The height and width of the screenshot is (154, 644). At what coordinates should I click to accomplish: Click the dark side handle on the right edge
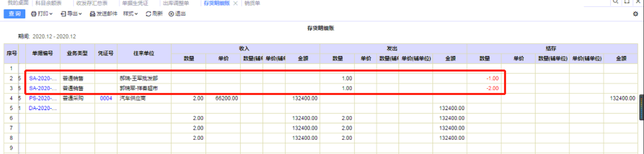(x=642, y=107)
